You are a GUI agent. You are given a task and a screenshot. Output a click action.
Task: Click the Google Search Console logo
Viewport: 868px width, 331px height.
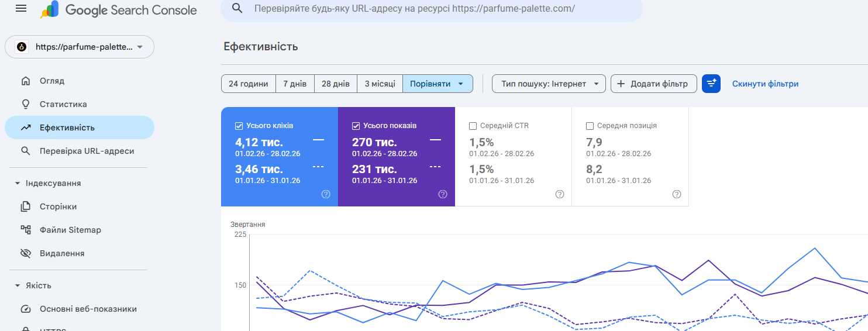tap(119, 10)
